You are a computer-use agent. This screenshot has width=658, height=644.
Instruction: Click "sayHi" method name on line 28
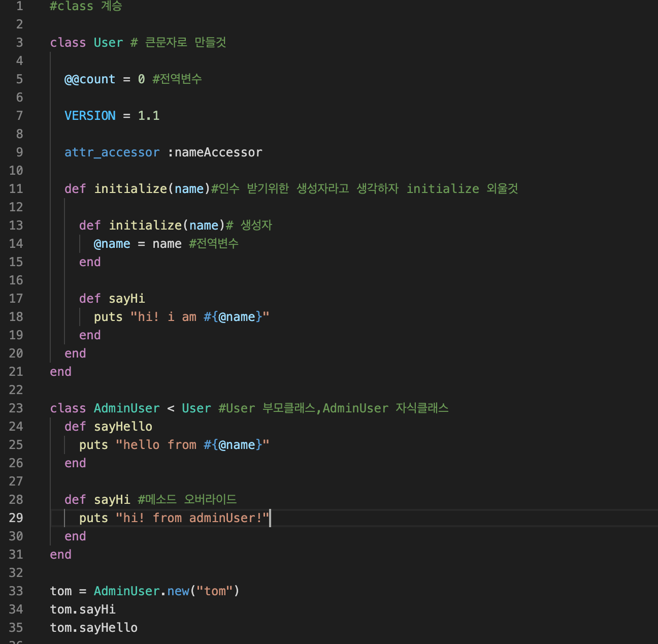(112, 500)
